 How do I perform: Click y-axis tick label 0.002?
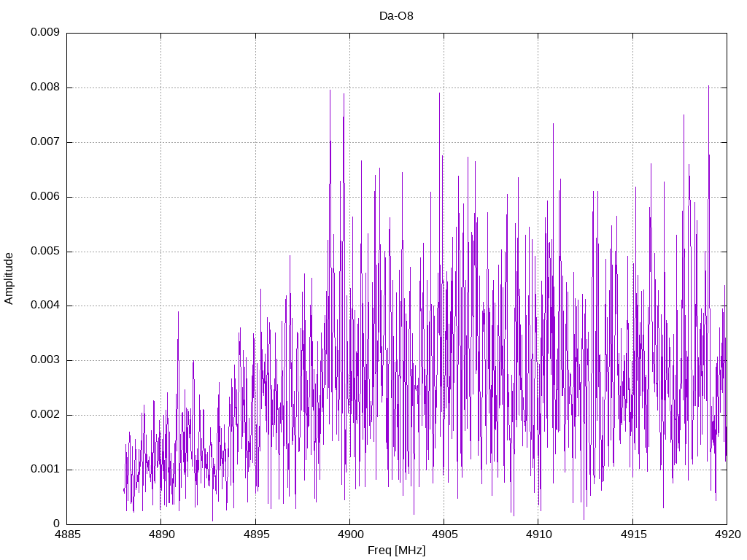45,415
